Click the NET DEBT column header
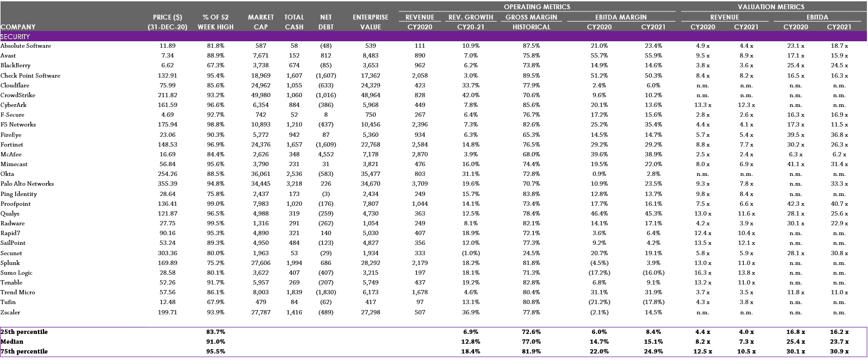 (x=326, y=22)
